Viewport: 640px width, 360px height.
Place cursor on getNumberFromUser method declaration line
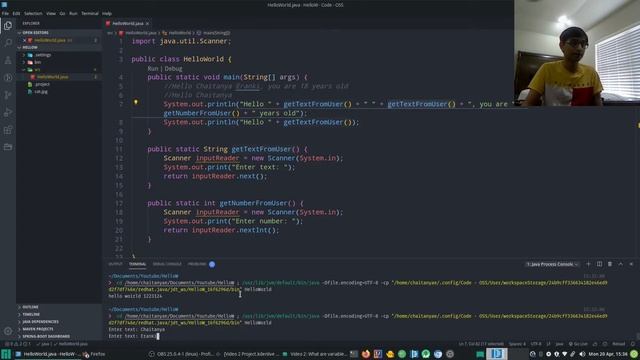point(225,203)
